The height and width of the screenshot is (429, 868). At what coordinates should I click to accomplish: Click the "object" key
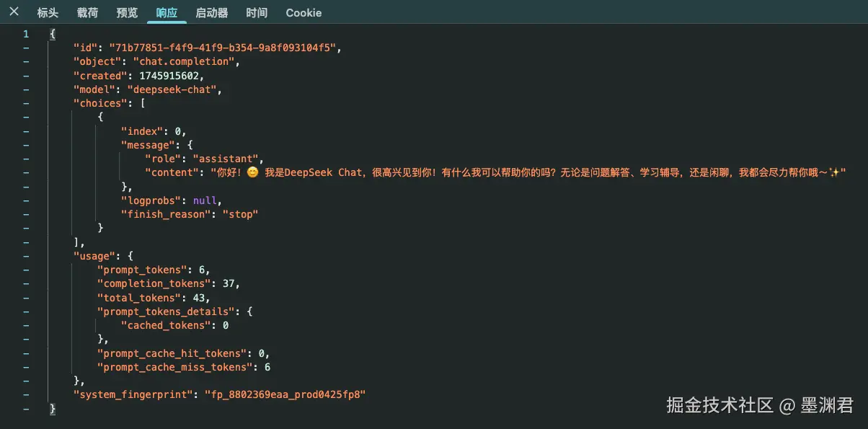(x=97, y=61)
